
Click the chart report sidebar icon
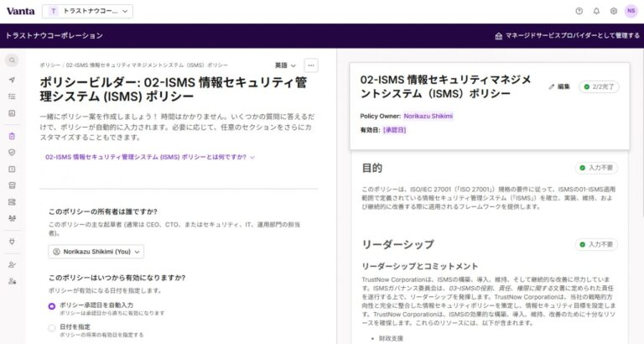[x=12, y=113]
